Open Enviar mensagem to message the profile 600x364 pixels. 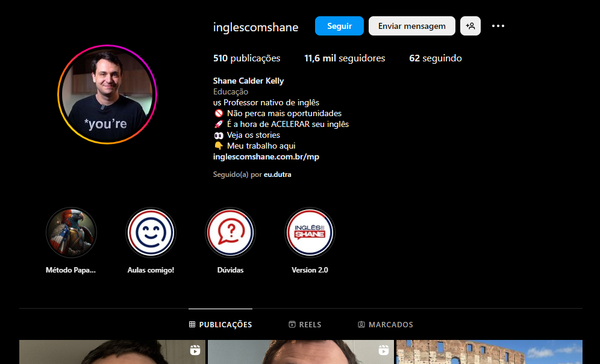click(x=411, y=26)
